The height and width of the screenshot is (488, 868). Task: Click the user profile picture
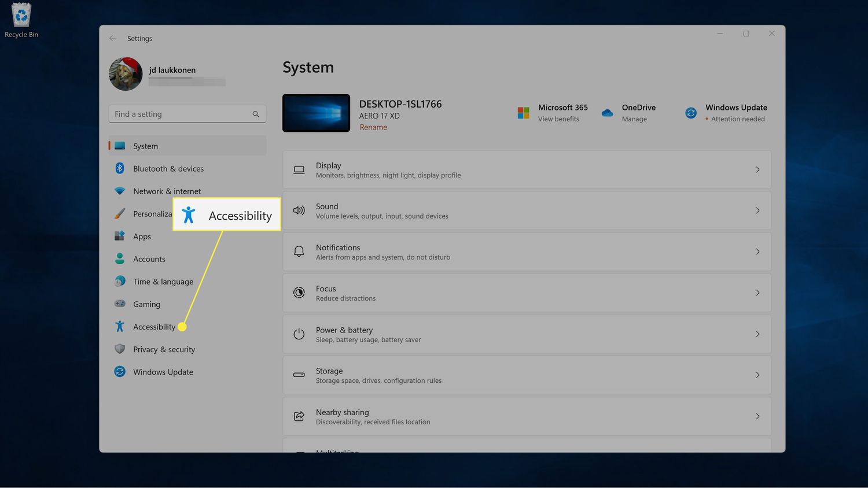[126, 74]
